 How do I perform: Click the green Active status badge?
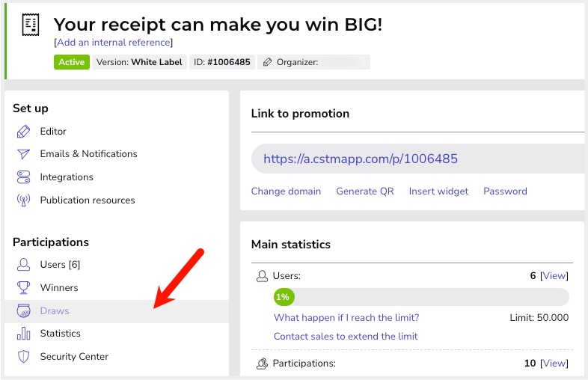(x=72, y=62)
